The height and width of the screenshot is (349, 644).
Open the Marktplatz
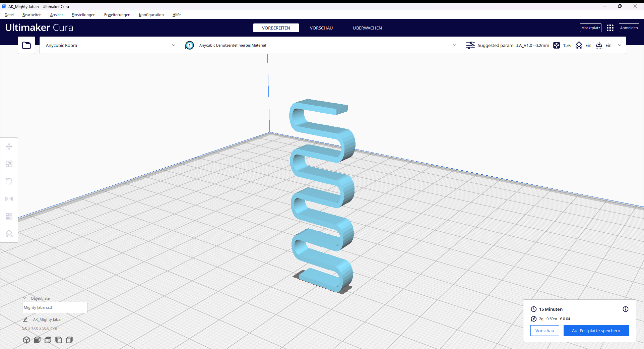click(590, 28)
